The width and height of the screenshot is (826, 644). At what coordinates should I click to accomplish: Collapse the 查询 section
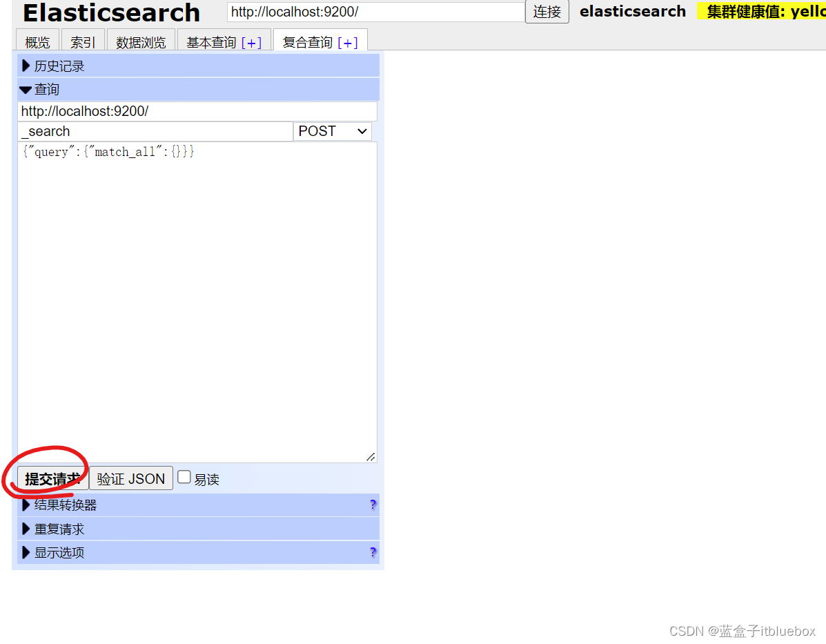pyautogui.click(x=198, y=90)
